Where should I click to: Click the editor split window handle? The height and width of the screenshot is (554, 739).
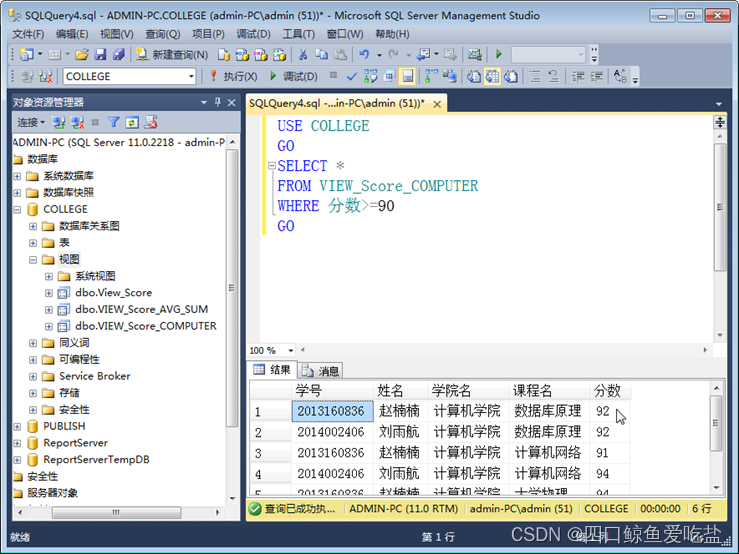[x=720, y=122]
